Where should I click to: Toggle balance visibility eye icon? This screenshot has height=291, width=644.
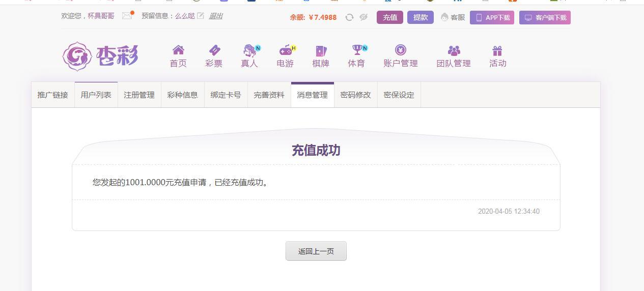(x=363, y=17)
